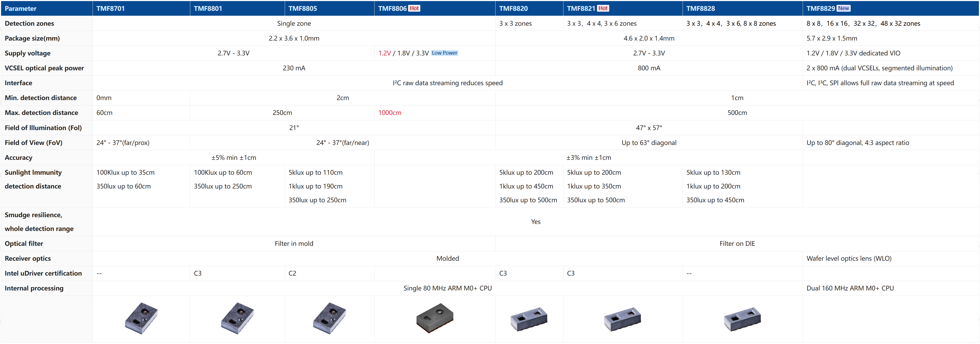Image resolution: width=980 pixels, height=344 pixels.
Task: Click the Accuracy row label
Action: [x=18, y=157]
